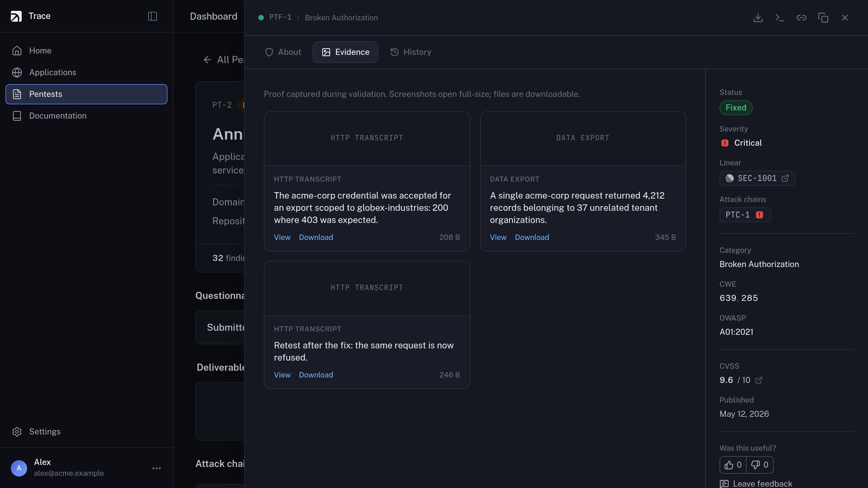Click the download icon in panel header

tap(758, 18)
